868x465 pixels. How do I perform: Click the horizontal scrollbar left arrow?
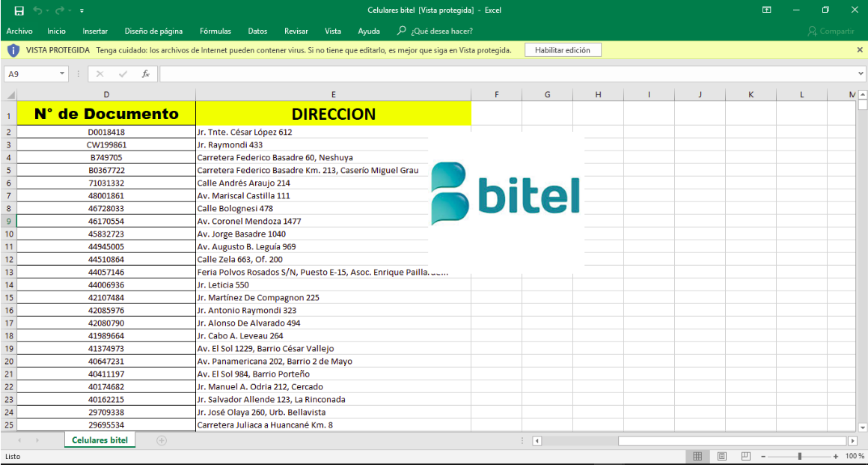click(537, 440)
